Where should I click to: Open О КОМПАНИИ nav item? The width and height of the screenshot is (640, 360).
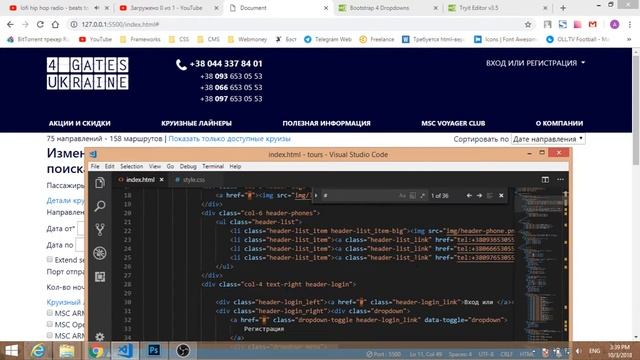[x=559, y=123]
